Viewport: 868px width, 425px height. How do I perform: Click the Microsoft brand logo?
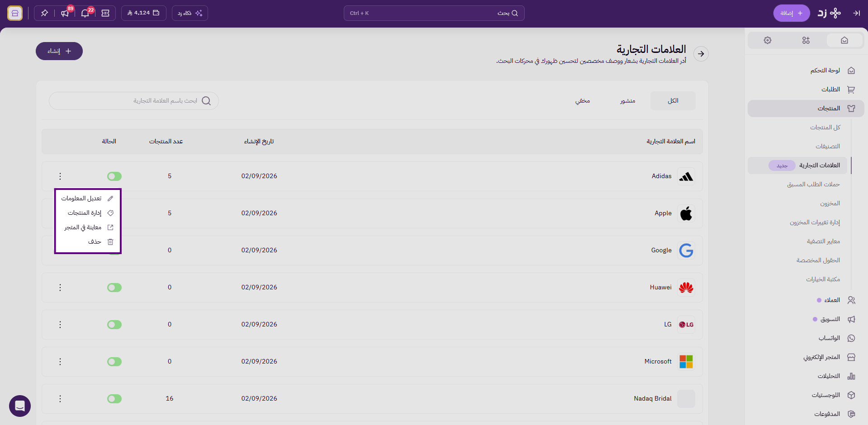pos(686,362)
